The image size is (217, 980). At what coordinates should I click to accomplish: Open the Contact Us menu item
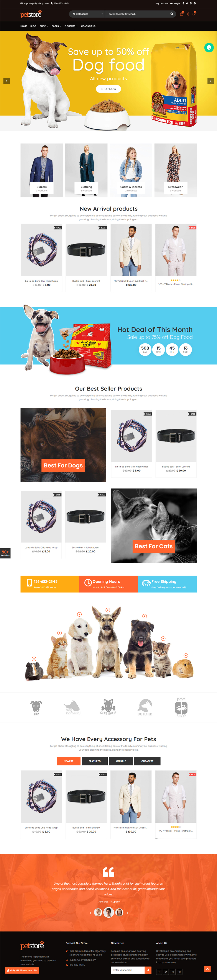[x=88, y=26]
